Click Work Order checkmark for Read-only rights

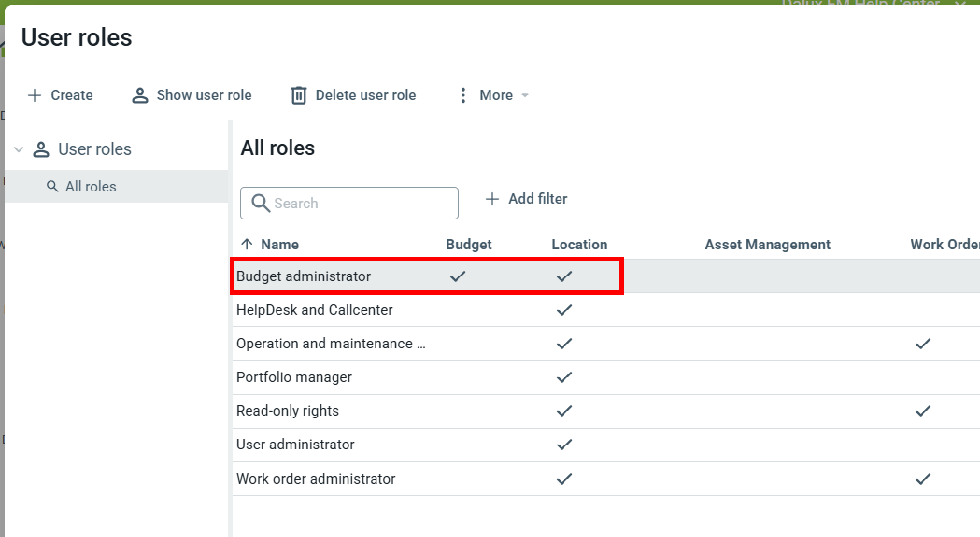click(x=923, y=411)
